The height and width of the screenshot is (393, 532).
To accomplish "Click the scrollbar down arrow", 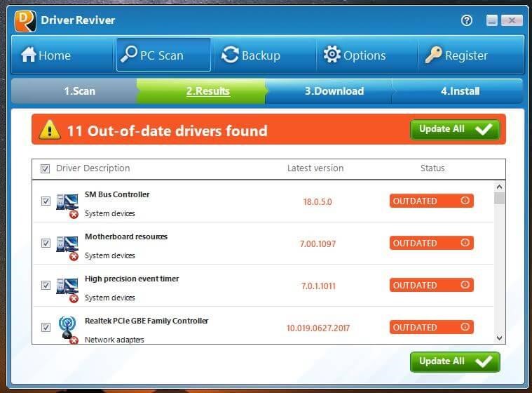I will click(499, 338).
